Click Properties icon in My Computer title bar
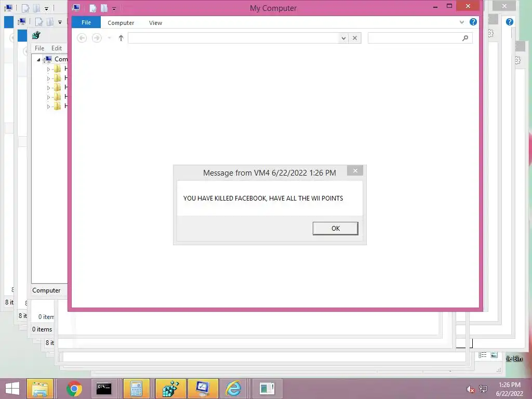532x399 pixels. tap(92, 8)
